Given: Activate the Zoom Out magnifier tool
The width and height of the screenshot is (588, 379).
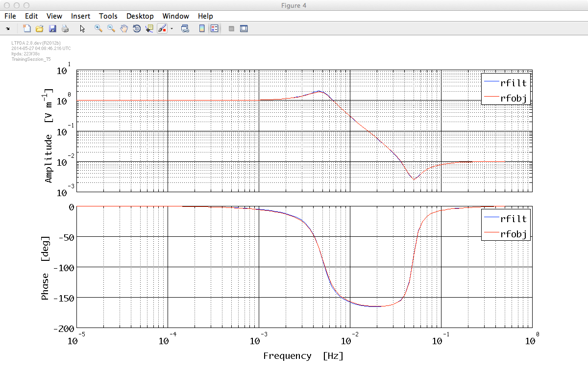Looking at the screenshot, I should tap(111, 28).
